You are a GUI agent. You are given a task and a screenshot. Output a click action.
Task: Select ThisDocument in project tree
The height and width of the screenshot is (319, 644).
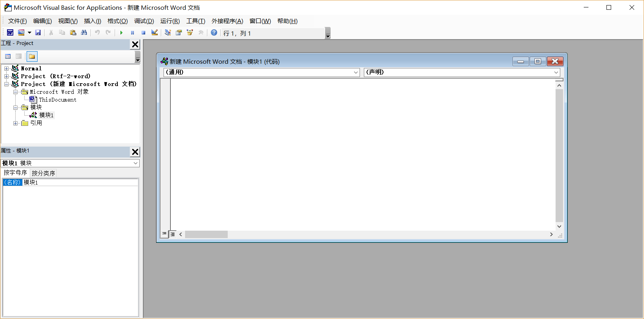tap(58, 100)
